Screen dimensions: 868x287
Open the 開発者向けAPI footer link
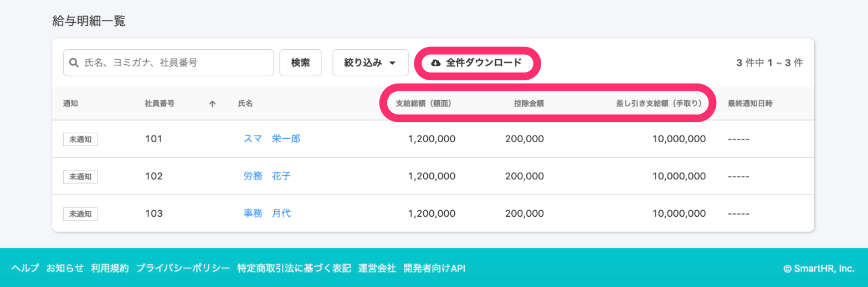click(434, 268)
